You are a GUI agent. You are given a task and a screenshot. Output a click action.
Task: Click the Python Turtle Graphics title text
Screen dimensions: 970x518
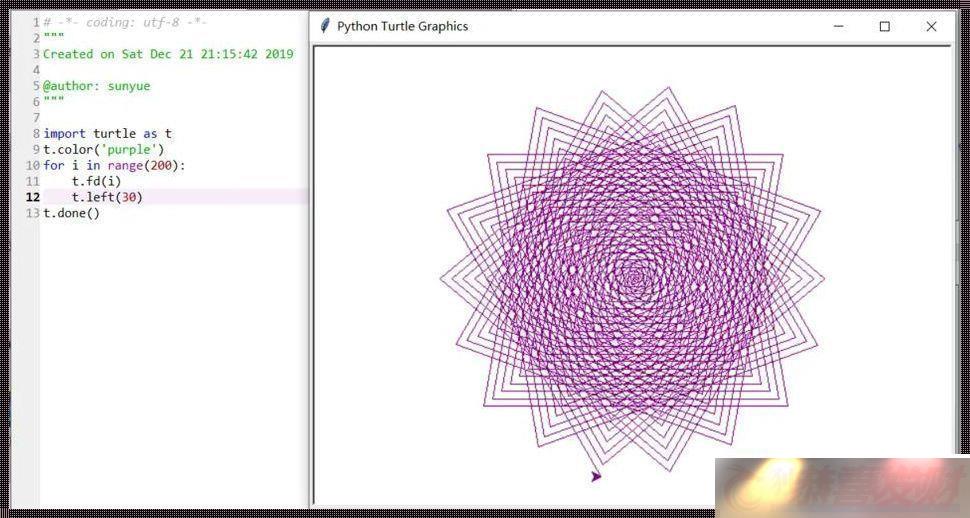click(x=402, y=27)
